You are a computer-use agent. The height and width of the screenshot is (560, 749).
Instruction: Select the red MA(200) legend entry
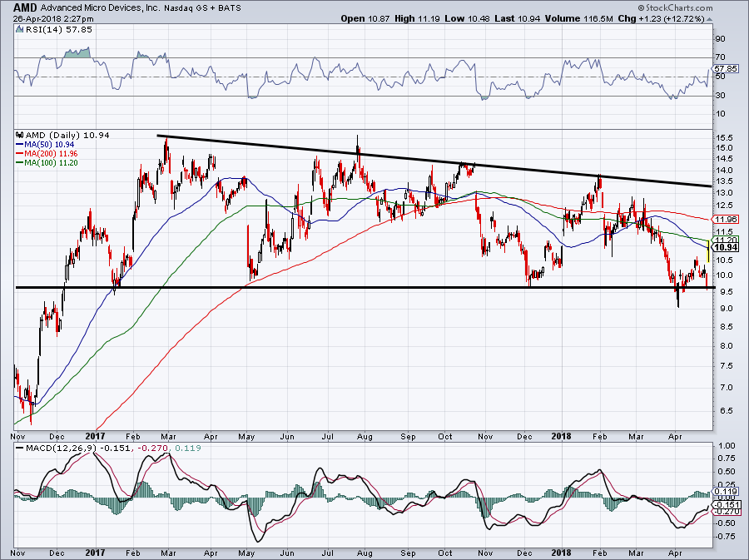tap(47, 154)
